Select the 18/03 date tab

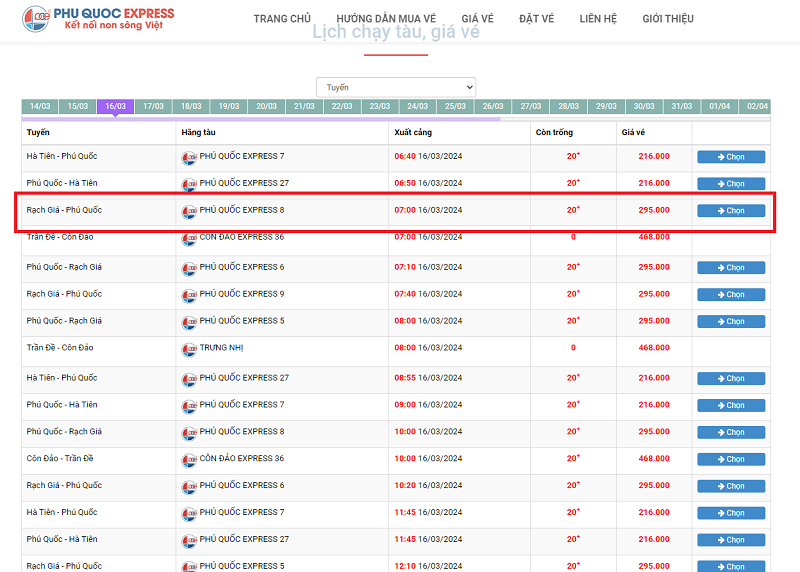click(191, 106)
